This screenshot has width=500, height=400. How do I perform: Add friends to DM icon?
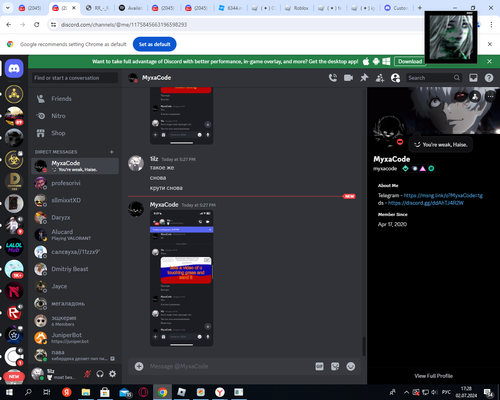click(380, 78)
